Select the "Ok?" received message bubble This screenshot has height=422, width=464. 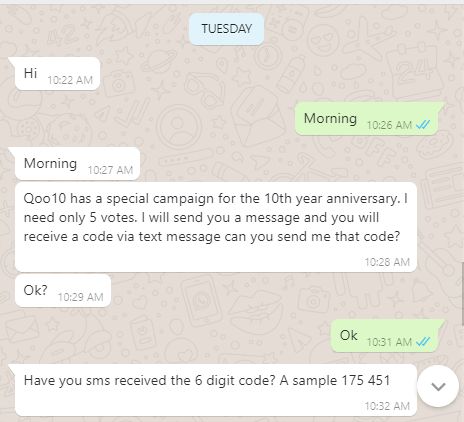tap(63, 291)
